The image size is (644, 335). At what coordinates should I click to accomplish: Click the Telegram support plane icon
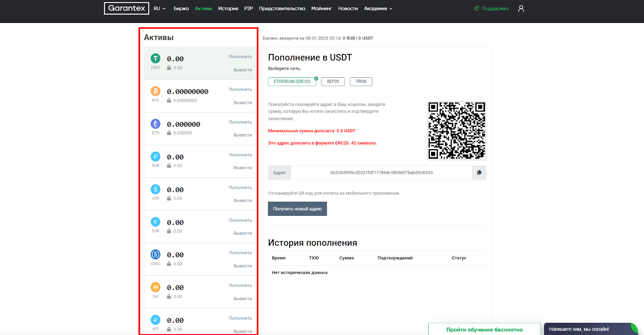click(476, 8)
